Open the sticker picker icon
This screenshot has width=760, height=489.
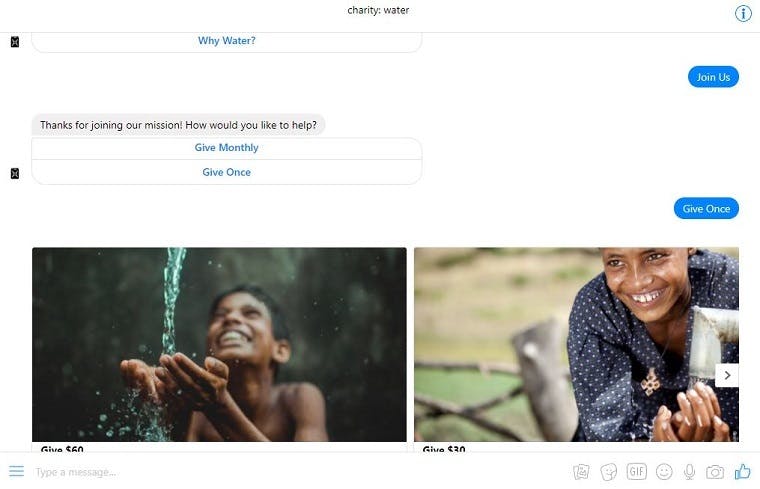point(608,472)
